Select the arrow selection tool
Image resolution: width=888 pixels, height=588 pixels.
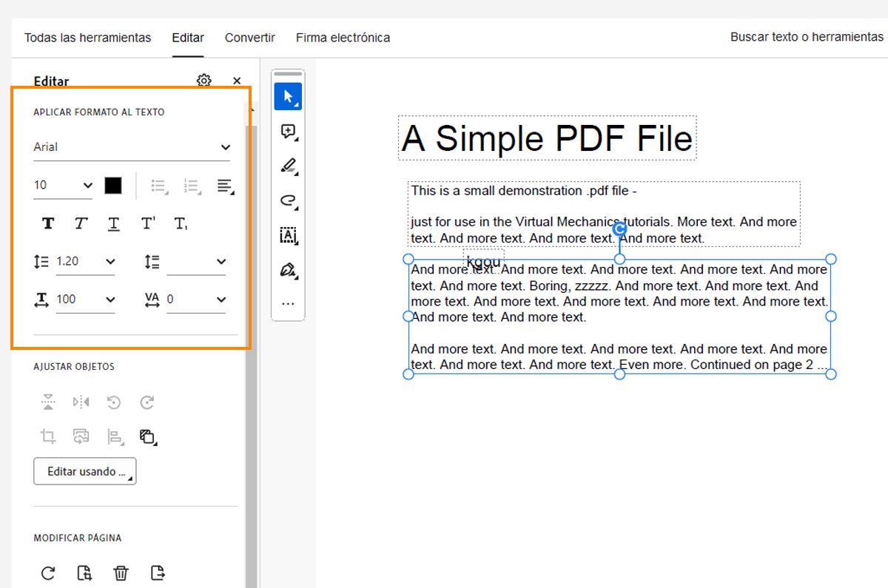click(x=288, y=97)
